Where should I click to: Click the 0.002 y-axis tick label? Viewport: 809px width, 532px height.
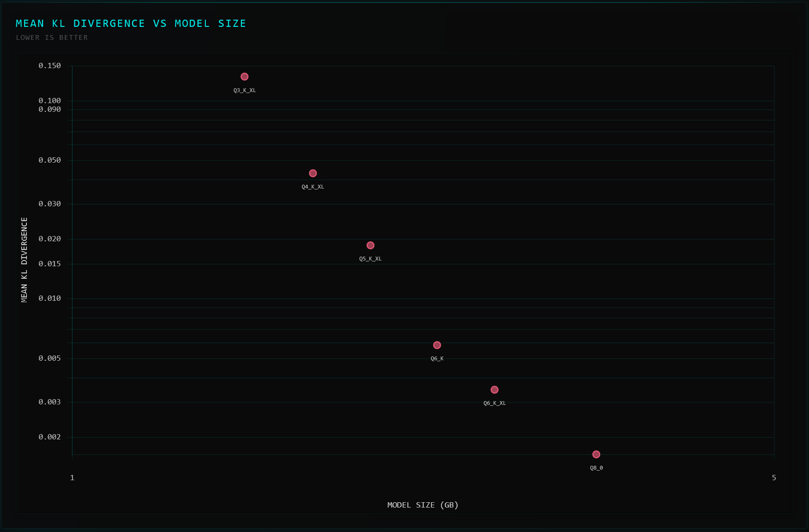50,437
